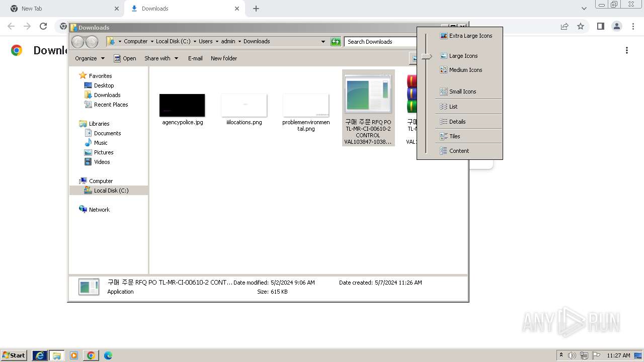Screen dimensions: 644x362
Task: Bookmark this page star icon
Action: click(x=581, y=26)
